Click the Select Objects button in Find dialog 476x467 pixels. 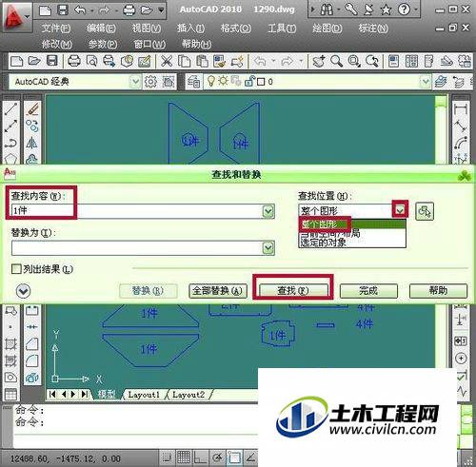(425, 211)
